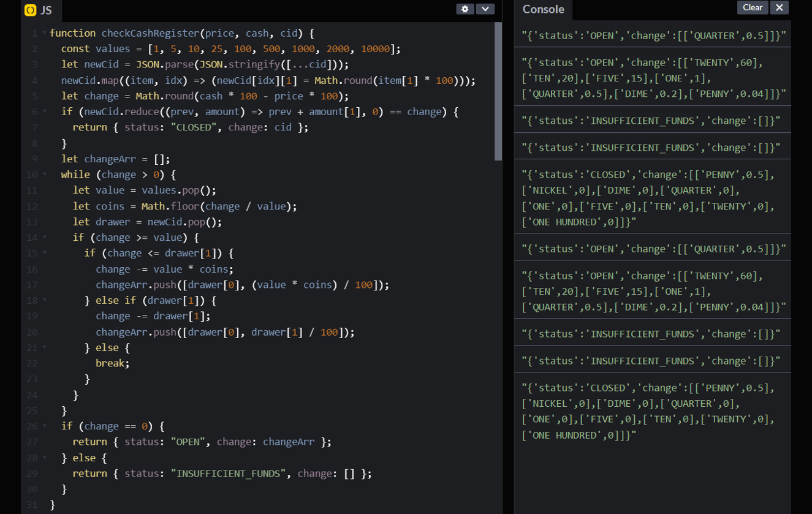The width and height of the screenshot is (812, 514).
Task: Clear the console output
Action: tap(753, 7)
